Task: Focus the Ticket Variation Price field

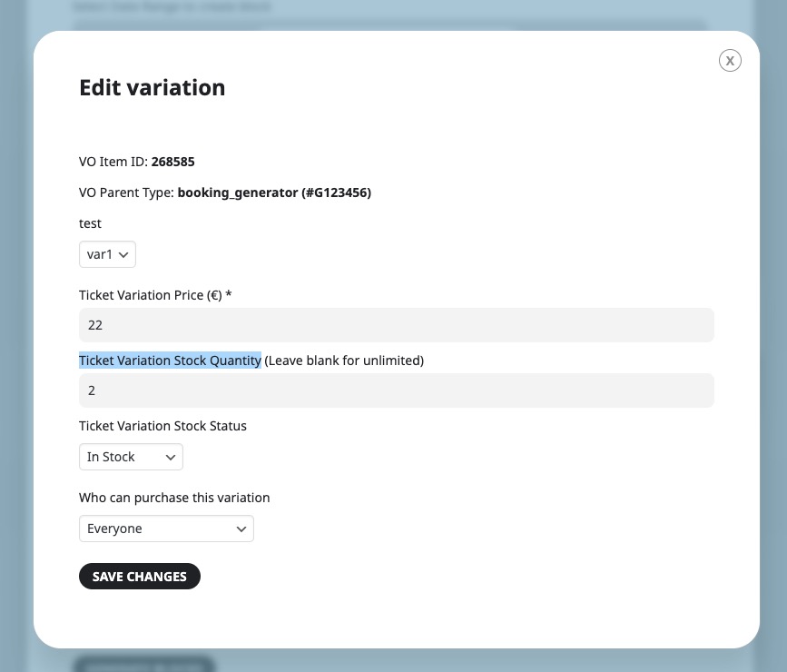Action: coord(397,325)
